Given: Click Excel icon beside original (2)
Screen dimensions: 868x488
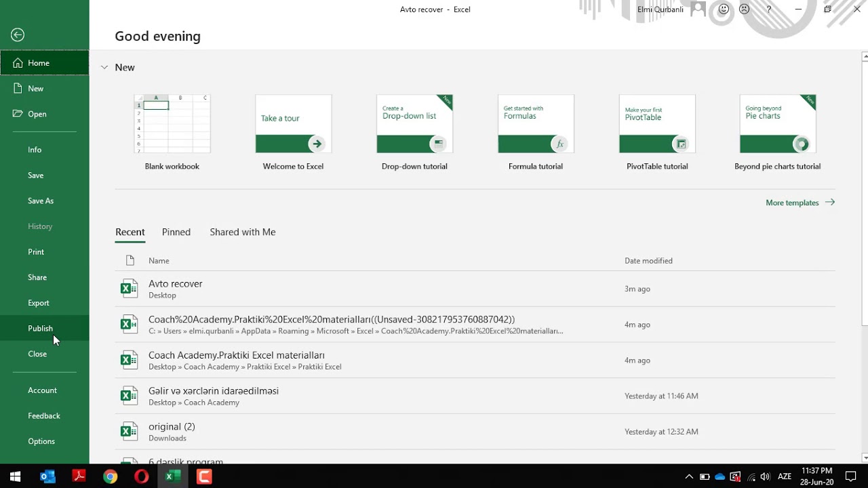Looking at the screenshot, I should 129,432.
